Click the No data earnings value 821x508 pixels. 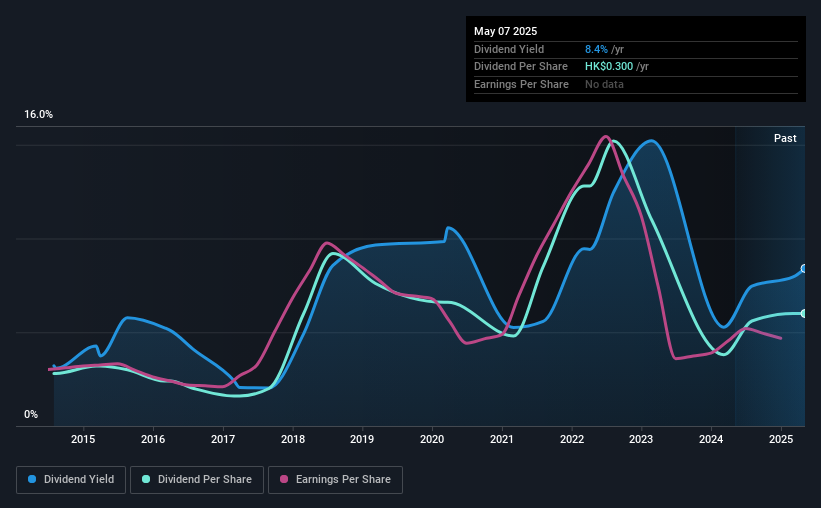click(x=604, y=84)
